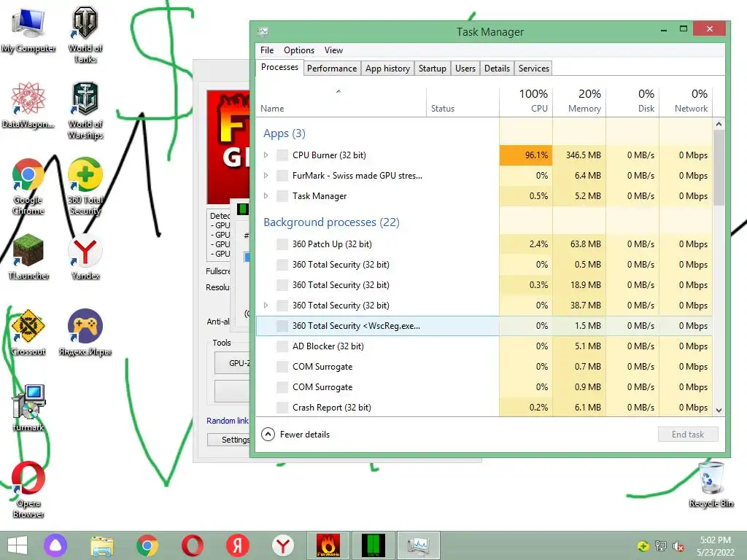Select 360 Patch Up (32 bit) row
The image size is (747, 560).
(484, 244)
